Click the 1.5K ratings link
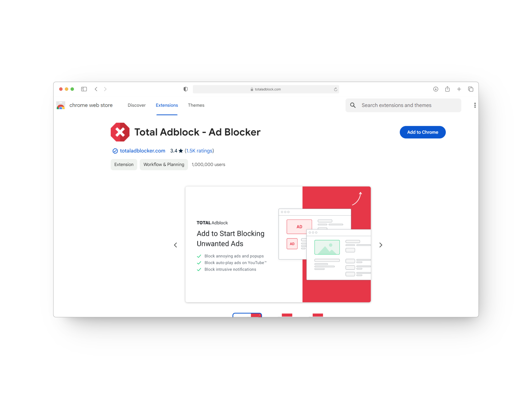This screenshot has height=399, width=532. [x=199, y=151]
